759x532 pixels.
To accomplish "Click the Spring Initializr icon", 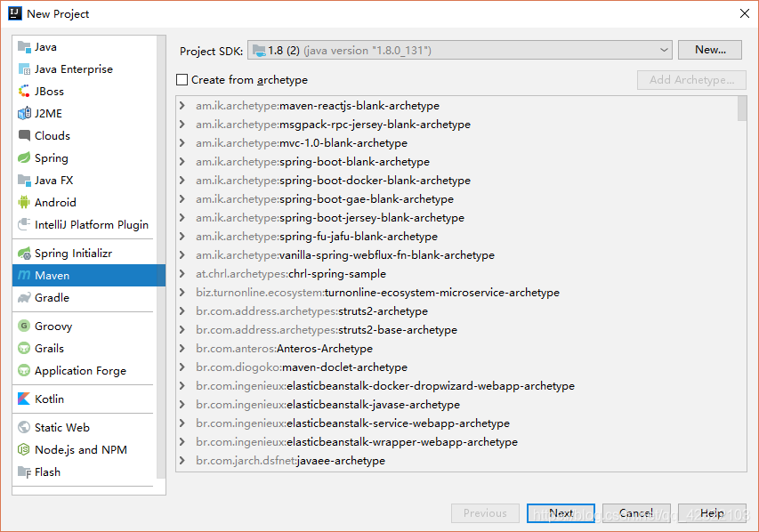I will click(24, 254).
